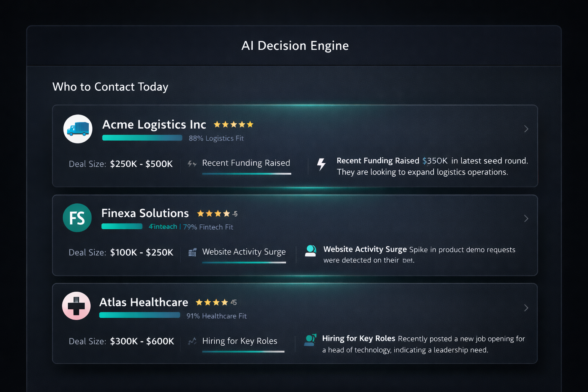Open the Acme Logistics Inc company name
588x392 pixels.
point(154,124)
